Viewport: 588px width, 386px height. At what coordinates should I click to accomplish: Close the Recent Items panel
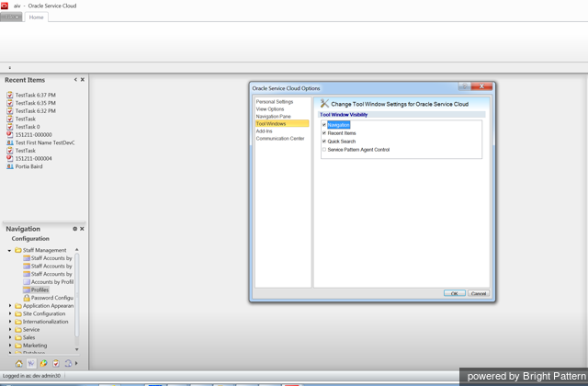[x=83, y=80]
